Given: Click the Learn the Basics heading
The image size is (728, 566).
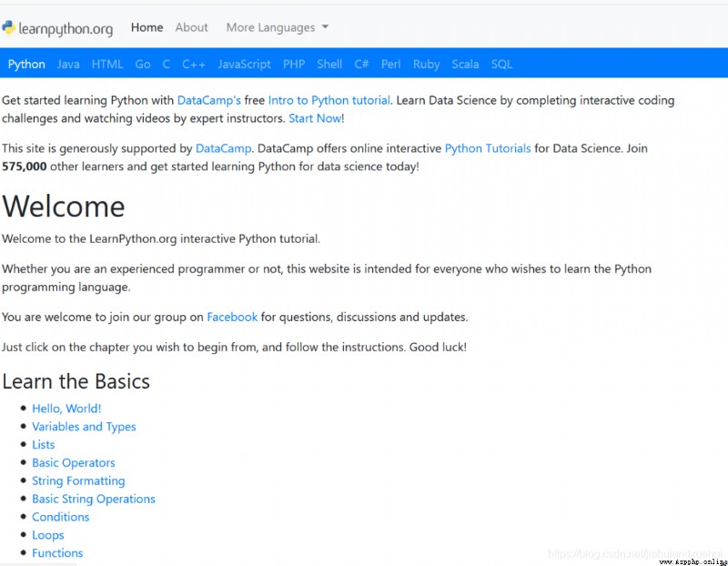Looking at the screenshot, I should point(76,381).
